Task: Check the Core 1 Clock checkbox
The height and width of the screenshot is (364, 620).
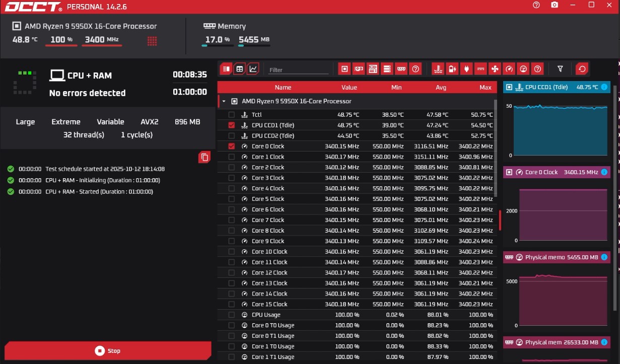Action: [x=232, y=157]
